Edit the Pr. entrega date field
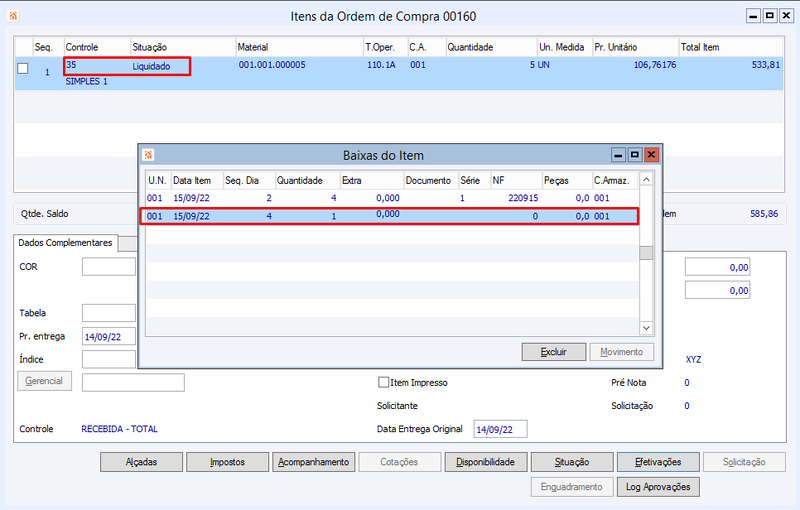 point(109,337)
